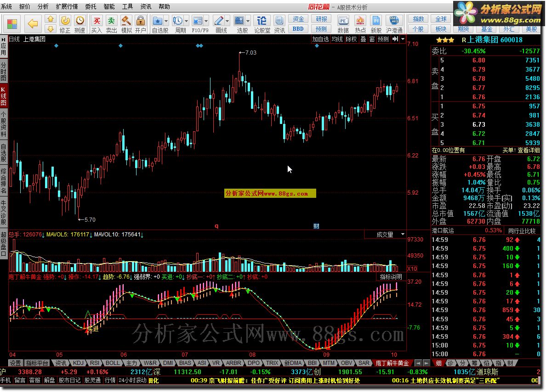
Task: Click 同行业比较 link
Action: click(x=522, y=230)
